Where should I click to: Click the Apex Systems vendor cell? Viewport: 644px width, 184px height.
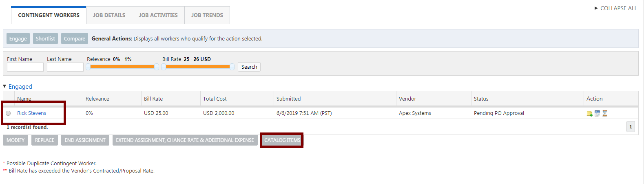[x=415, y=113]
